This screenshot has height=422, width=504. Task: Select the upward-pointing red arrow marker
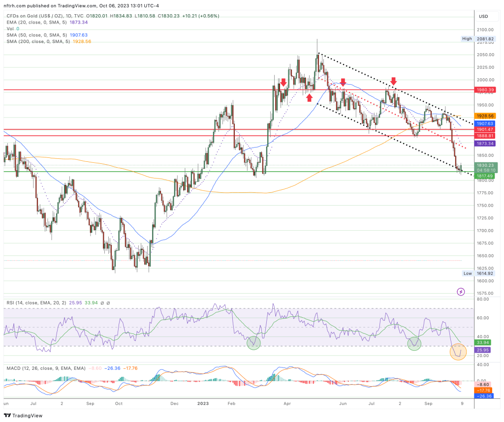click(x=309, y=98)
